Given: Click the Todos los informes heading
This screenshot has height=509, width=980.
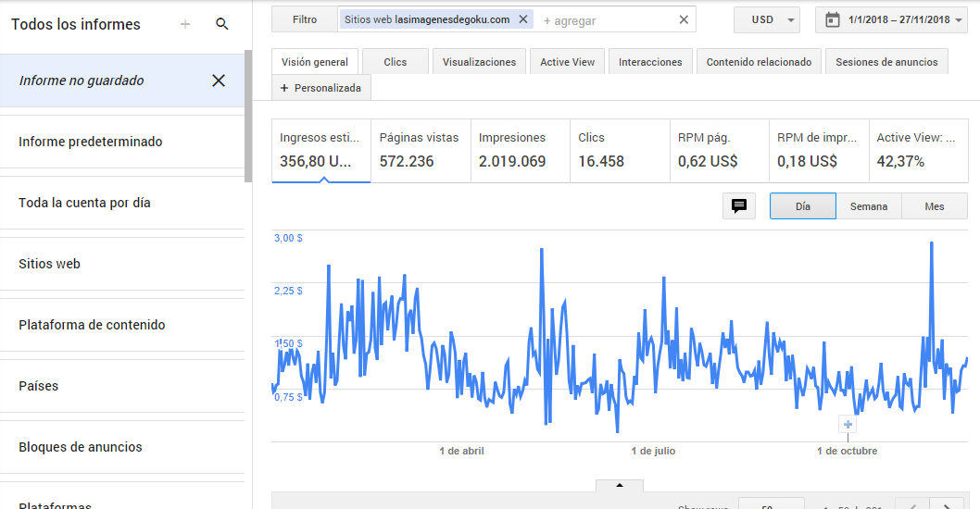Looking at the screenshot, I should pos(76,24).
